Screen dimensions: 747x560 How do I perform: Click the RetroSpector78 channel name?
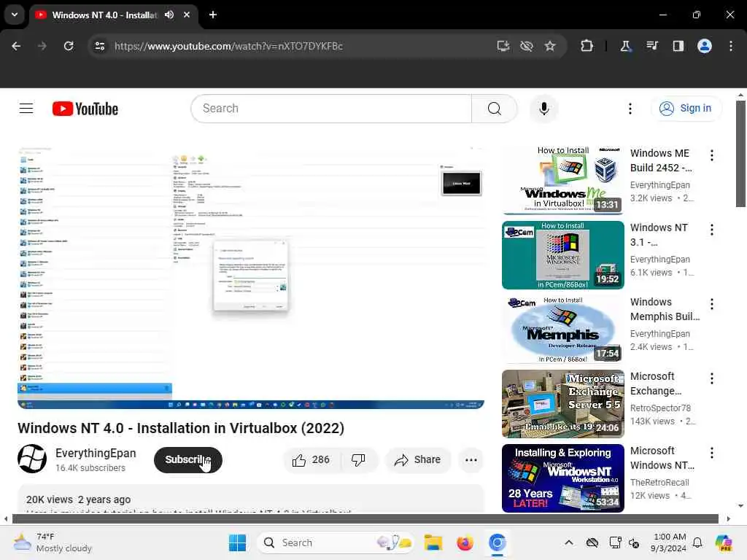pos(660,408)
